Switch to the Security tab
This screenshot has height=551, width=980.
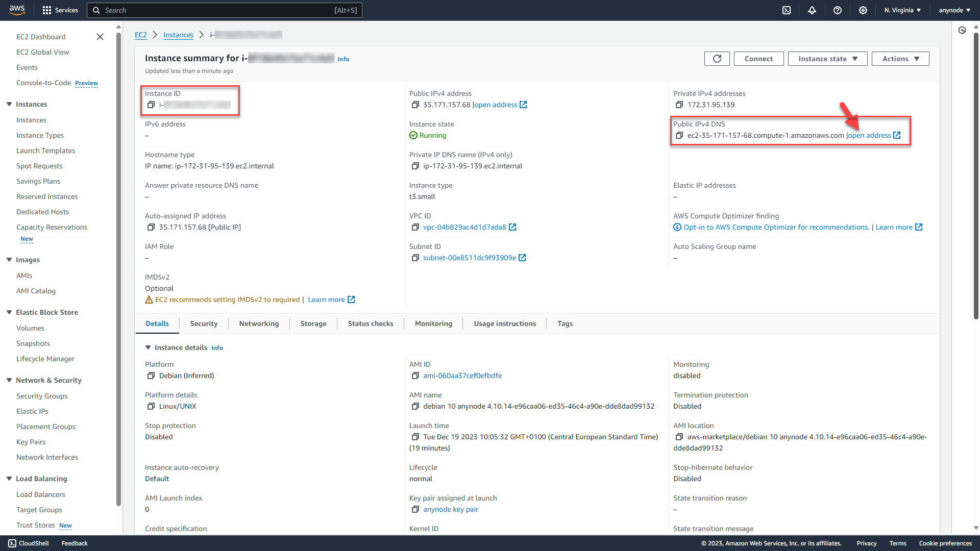(x=204, y=323)
